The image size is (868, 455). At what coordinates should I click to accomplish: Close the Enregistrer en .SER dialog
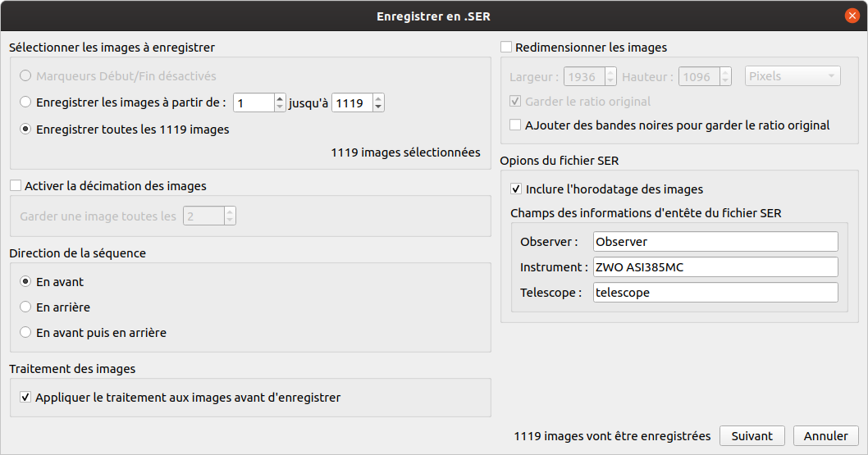[852, 16]
